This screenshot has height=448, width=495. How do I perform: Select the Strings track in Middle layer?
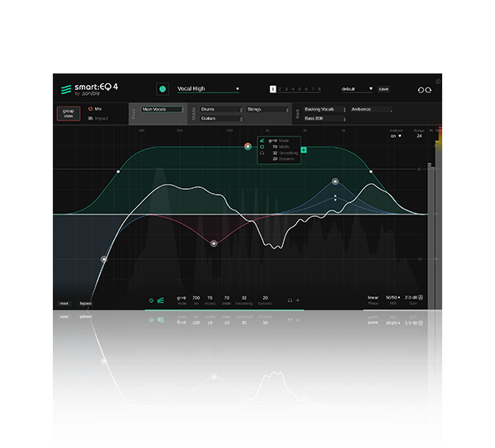pyautogui.click(x=266, y=109)
